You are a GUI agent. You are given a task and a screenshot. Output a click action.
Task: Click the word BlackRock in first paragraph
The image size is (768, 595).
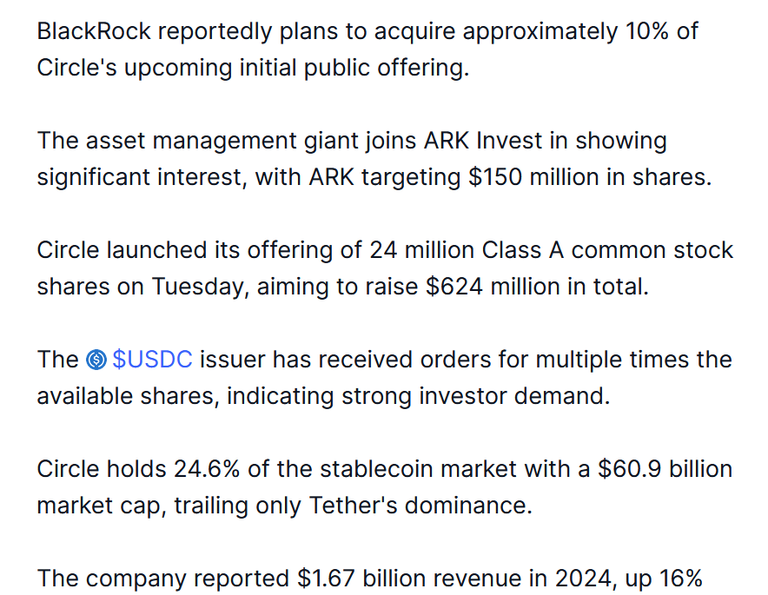tap(94, 31)
